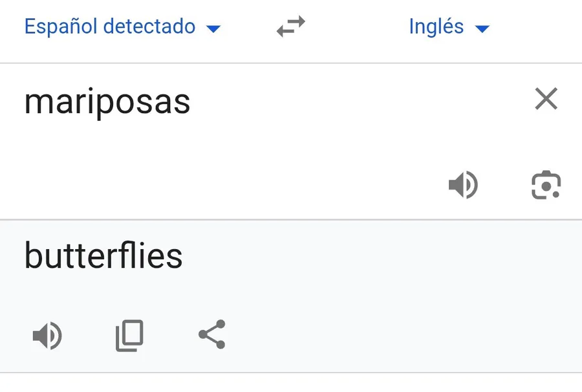The height and width of the screenshot is (392, 582).
Task: Share the translated result
Action: [x=211, y=334]
